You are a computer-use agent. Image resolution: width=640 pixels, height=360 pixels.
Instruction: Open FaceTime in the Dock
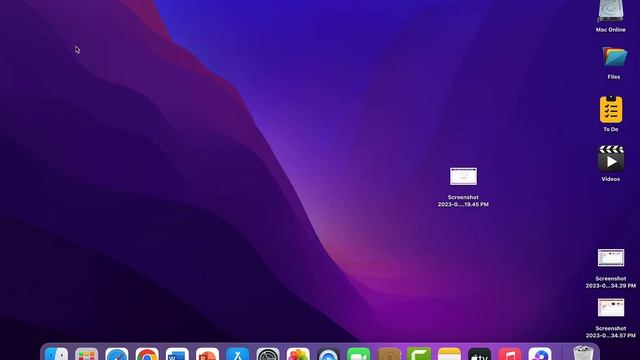[358, 354]
